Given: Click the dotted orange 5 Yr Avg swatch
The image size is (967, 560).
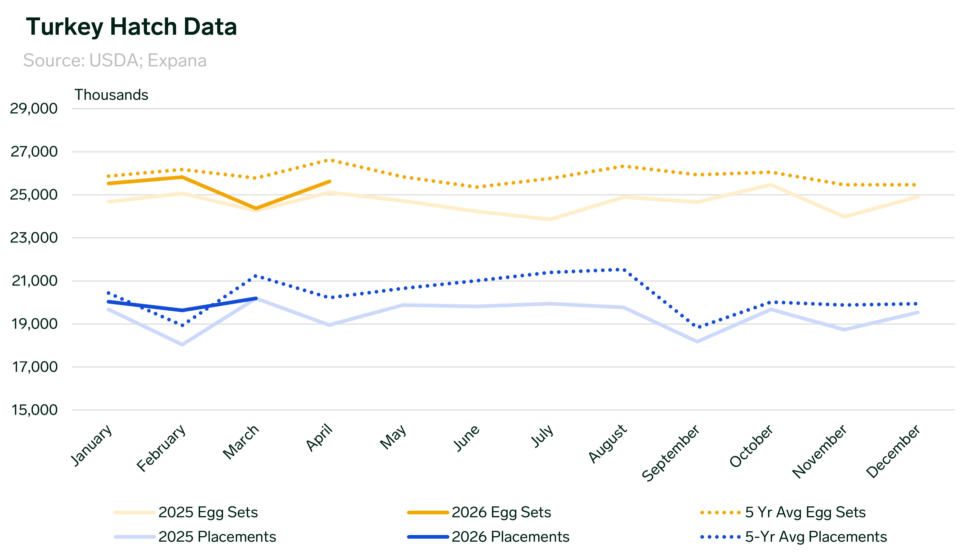Looking at the screenshot, I should [x=720, y=513].
